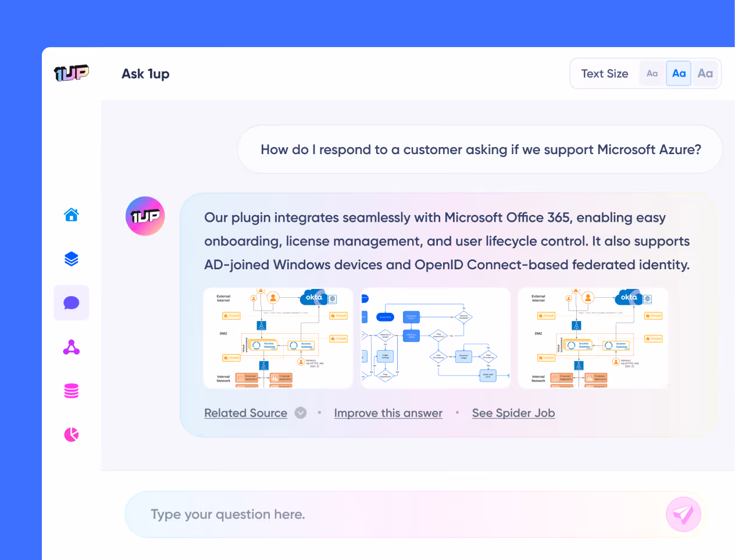735x560 pixels.
Task: Click the 1up logo in the sidebar
Action: (x=71, y=73)
